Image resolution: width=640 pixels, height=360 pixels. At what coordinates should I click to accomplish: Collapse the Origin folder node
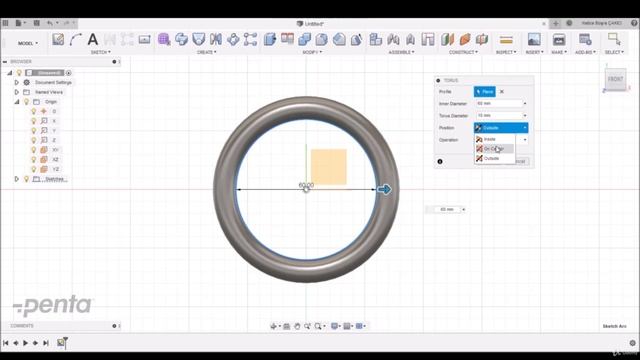[x=17, y=102]
